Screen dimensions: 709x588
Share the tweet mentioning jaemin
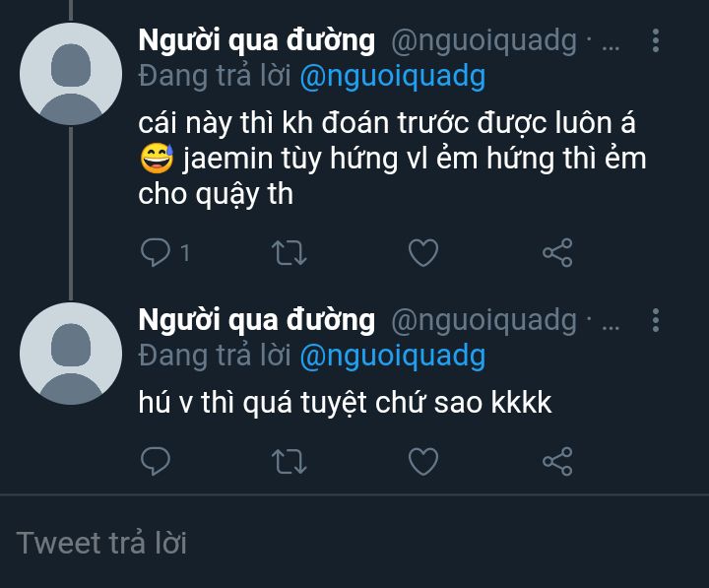point(557,253)
